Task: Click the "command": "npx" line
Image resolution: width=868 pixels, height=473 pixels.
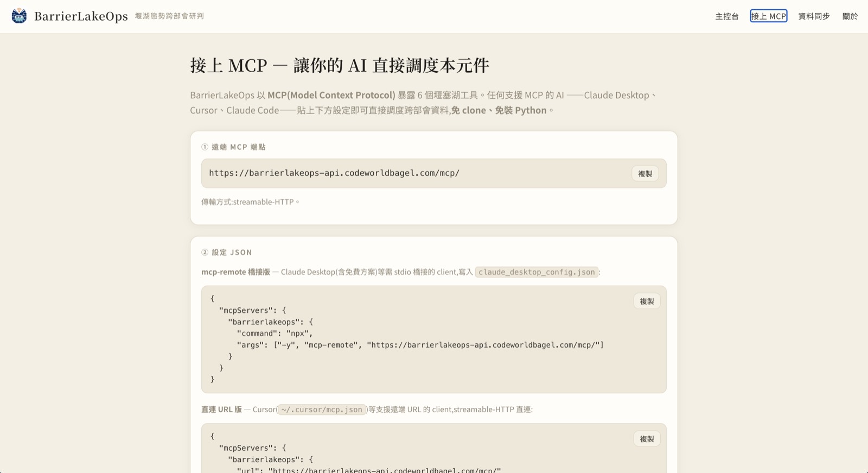Action: pos(275,333)
